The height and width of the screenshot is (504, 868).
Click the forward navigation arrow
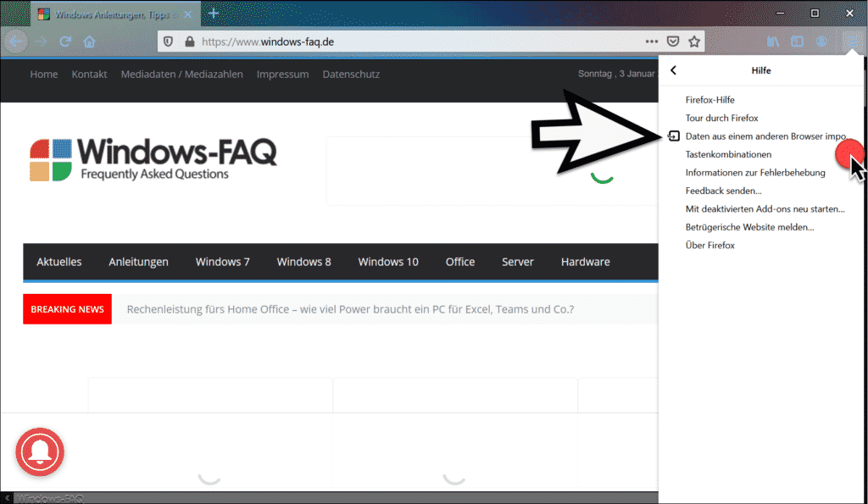(41, 42)
